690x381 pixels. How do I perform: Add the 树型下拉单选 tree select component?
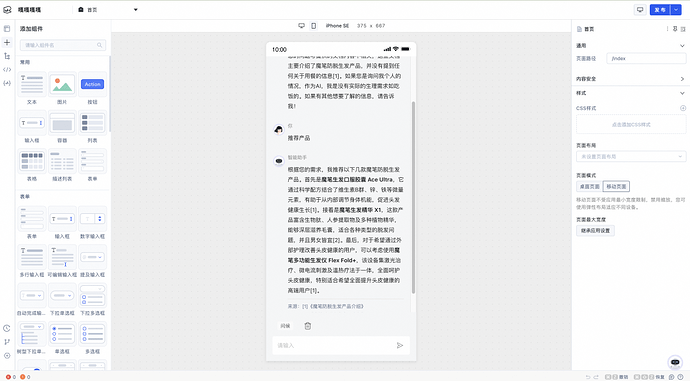pos(32,338)
